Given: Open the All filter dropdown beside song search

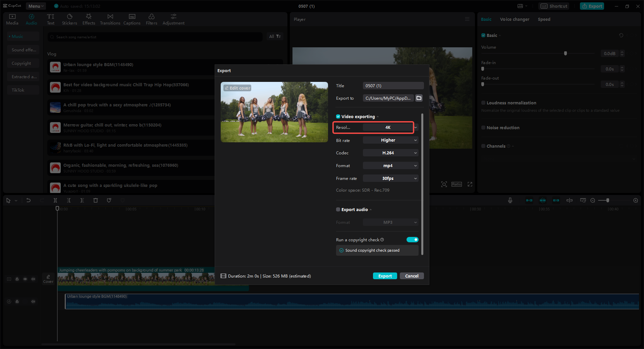Looking at the screenshot, I should [275, 36].
